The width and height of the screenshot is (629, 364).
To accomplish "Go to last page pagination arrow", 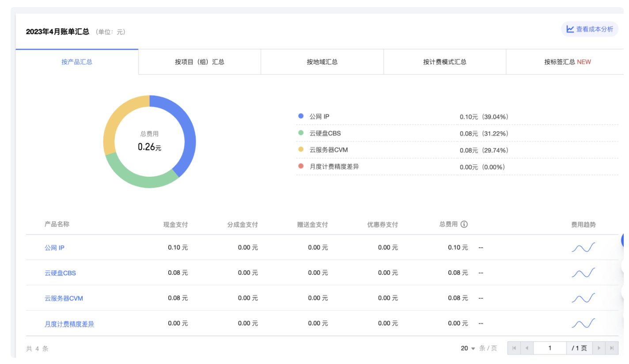I will (x=611, y=348).
